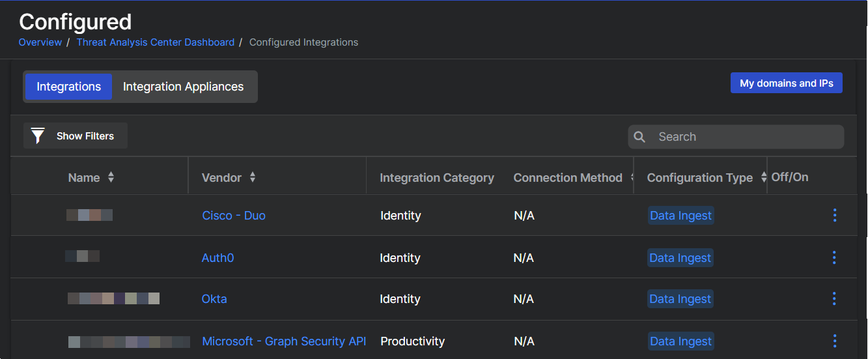The width and height of the screenshot is (868, 359).
Task: Open Threat Analysis Center Dashboard breadcrumb
Action: [x=155, y=42]
